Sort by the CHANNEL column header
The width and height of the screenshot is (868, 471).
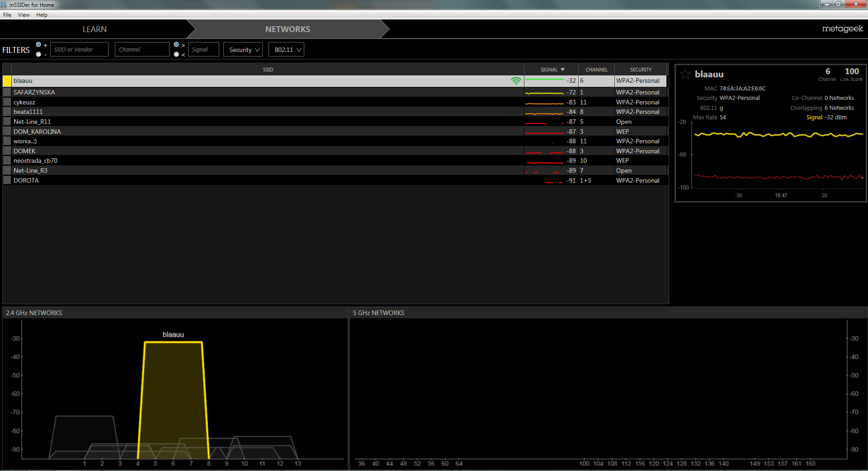(x=596, y=70)
